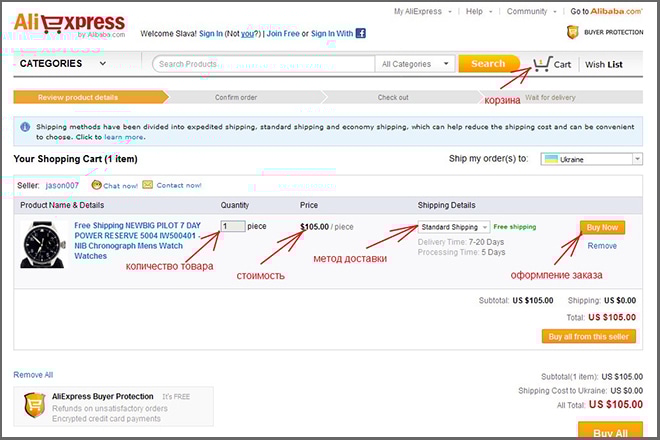The height and width of the screenshot is (440, 660).
Task: Open the Help menu
Action: (x=474, y=11)
